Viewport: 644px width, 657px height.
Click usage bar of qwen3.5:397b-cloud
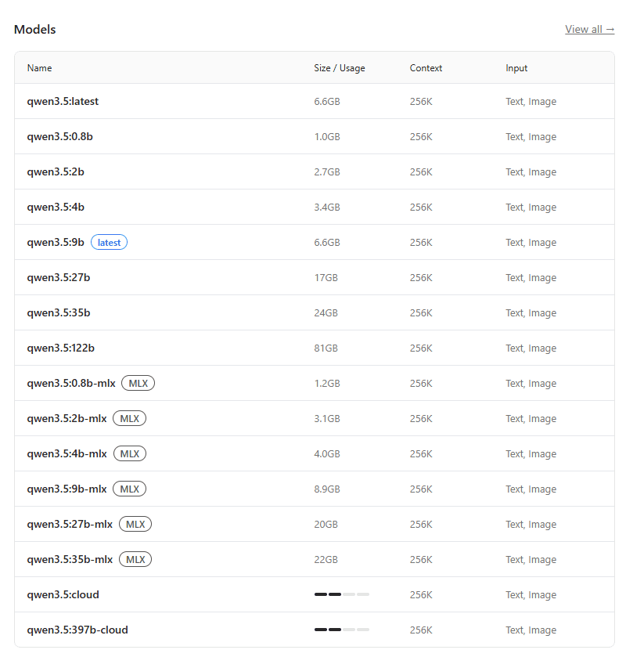(x=342, y=630)
